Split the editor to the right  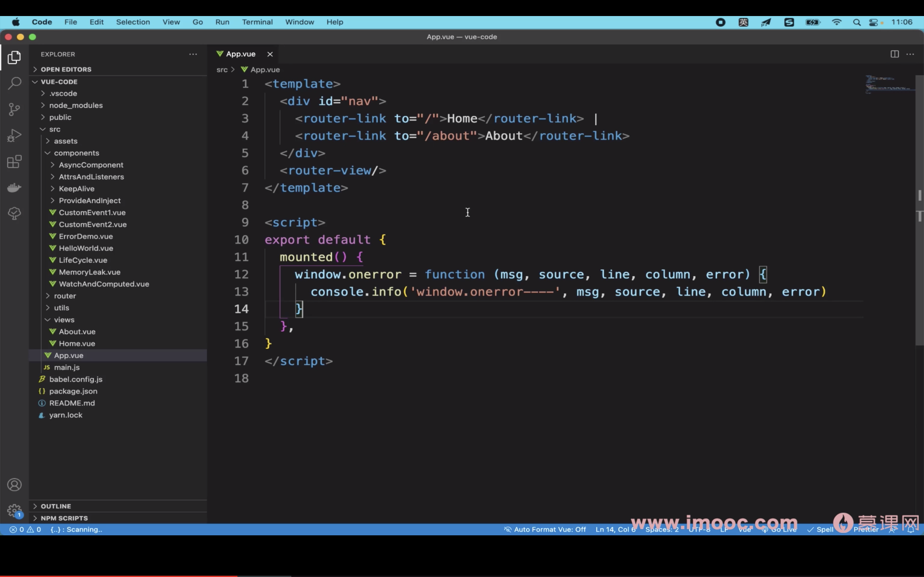(x=894, y=54)
